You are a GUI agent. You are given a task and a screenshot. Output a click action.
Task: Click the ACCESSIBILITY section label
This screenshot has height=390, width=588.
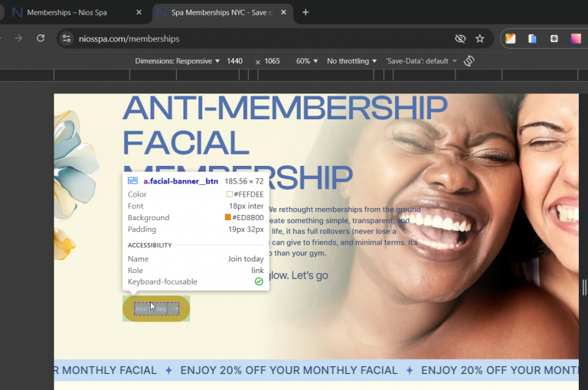149,245
